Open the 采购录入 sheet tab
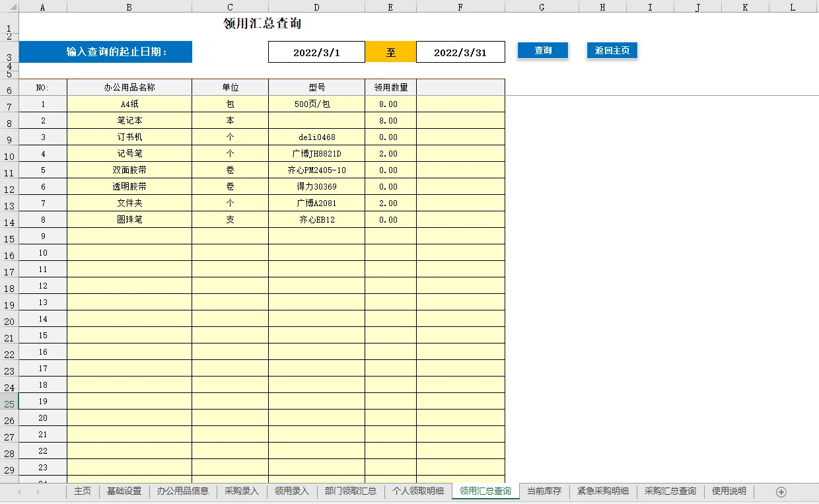Image resolution: width=819 pixels, height=504 pixels. (x=242, y=491)
